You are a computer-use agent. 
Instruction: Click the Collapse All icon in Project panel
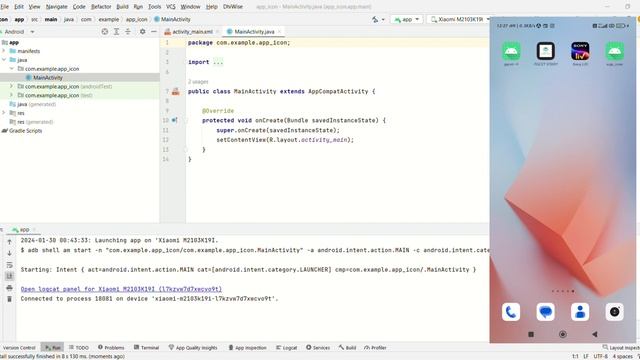pyautogui.click(x=128, y=31)
